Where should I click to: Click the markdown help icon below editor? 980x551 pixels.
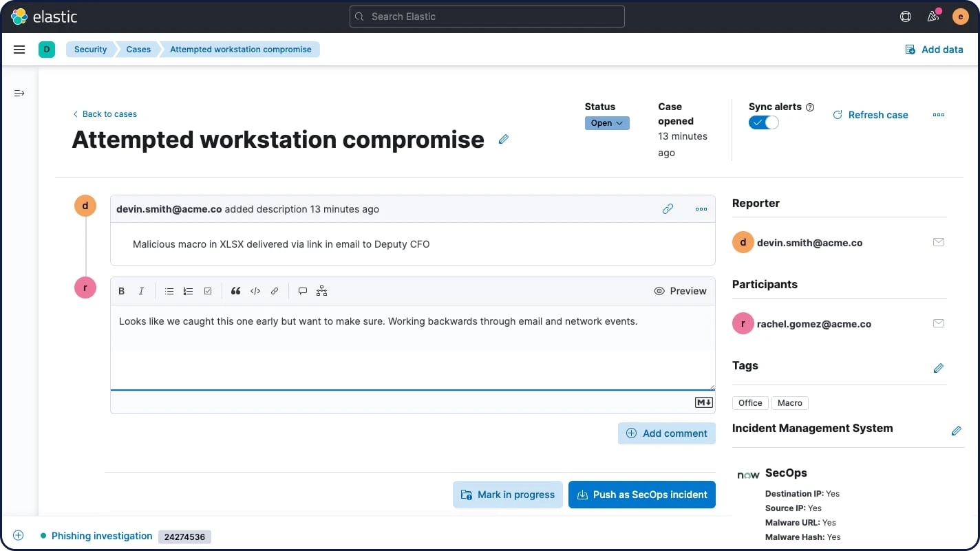[x=703, y=402]
